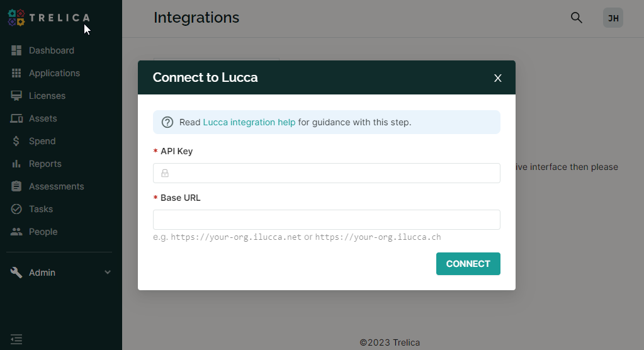Click the Assets devices icon
Viewport: 644px width, 350px height.
tap(16, 118)
